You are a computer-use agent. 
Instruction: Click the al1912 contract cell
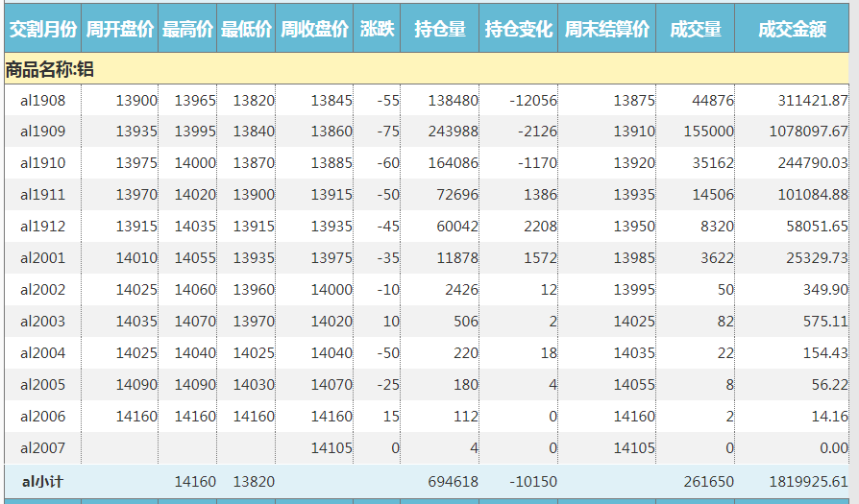click(x=43, y=227)
